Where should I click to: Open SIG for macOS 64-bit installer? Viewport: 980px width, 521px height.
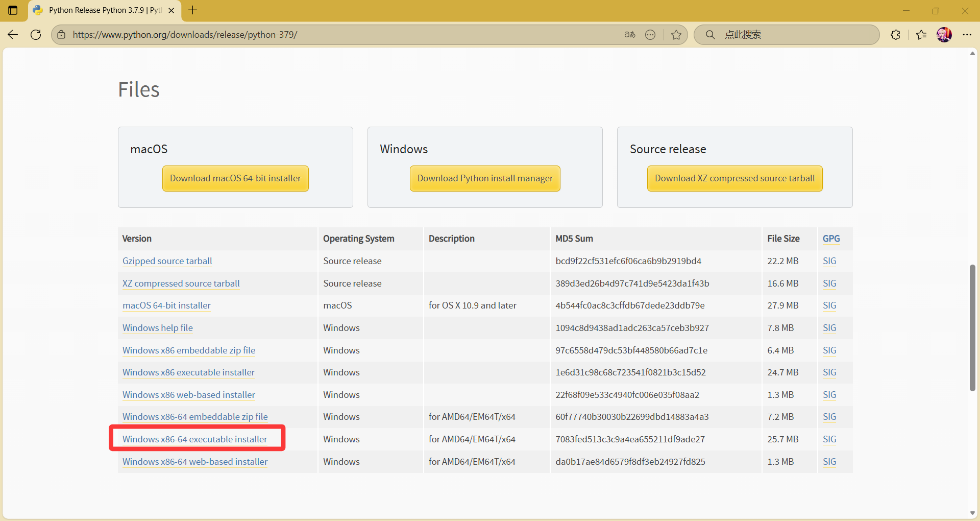coord(829,305)
